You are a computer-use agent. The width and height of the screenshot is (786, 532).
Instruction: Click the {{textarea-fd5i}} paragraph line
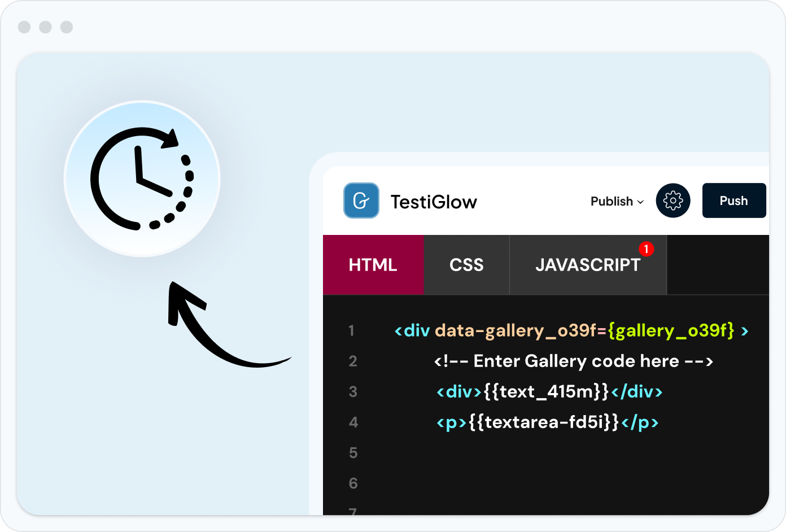[548, 422]
